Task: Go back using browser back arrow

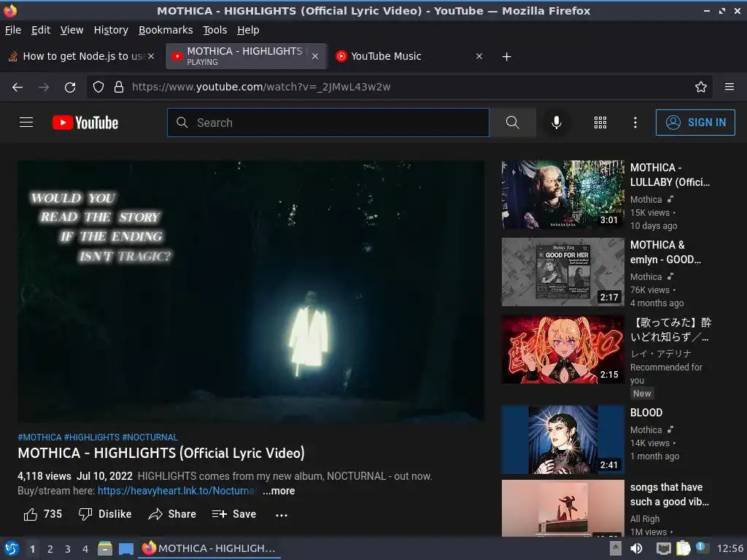Action: (18, 87)
